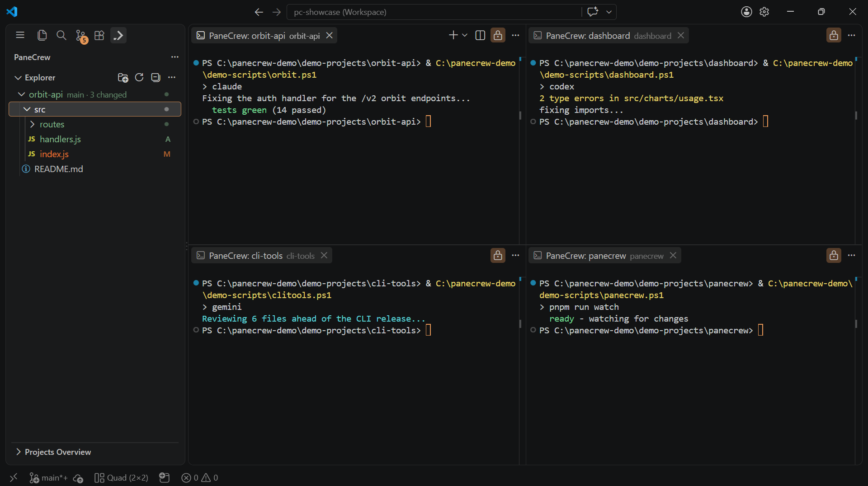Split the orbit-api editor group
The image size is (868, 486).
click(x=480, y=35)
